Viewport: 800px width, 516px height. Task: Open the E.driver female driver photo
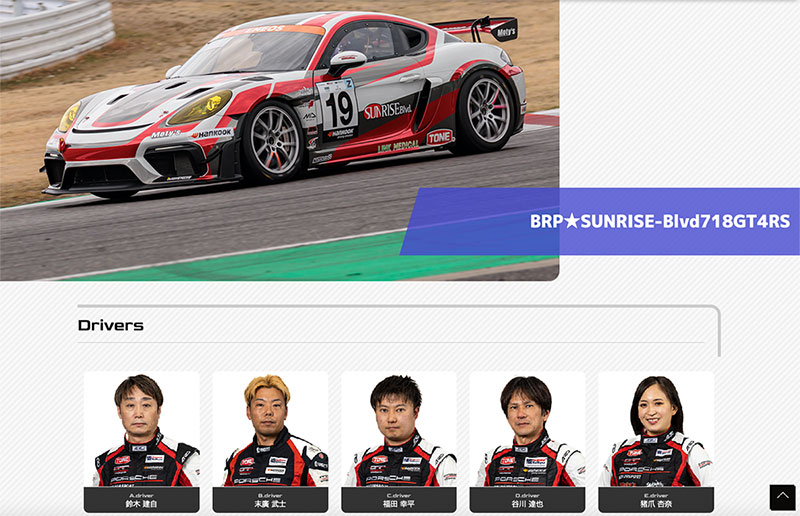coord(656,429)
